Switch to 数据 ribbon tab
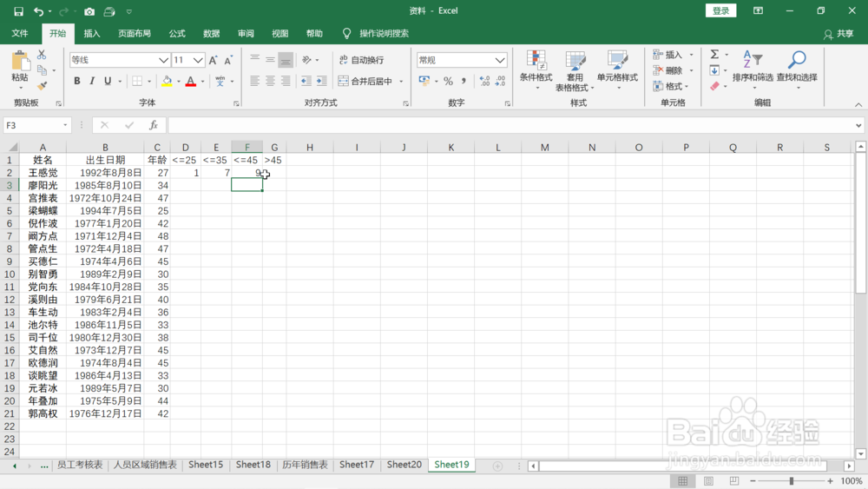Screen dimensions: 868x489 [x=212, y=33]
